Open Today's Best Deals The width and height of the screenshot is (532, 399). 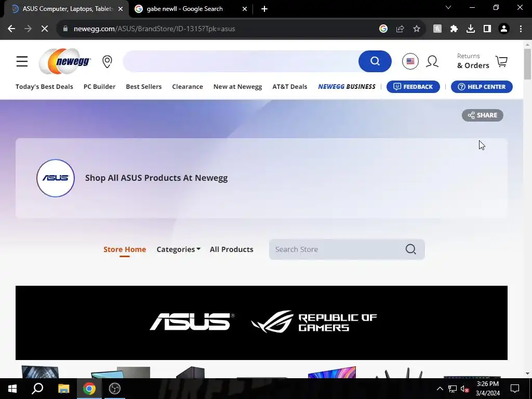45,87
